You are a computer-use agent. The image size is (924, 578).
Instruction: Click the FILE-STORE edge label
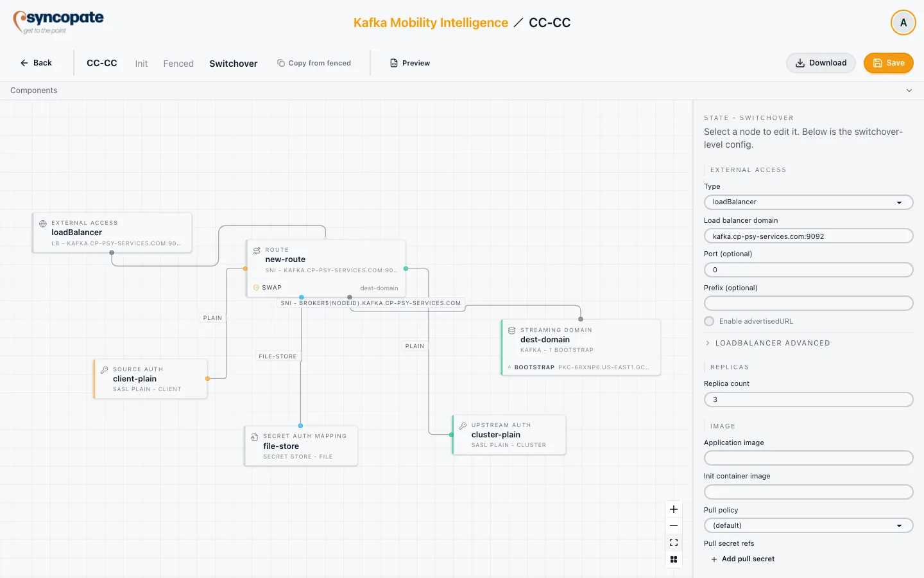pos(278,356)
